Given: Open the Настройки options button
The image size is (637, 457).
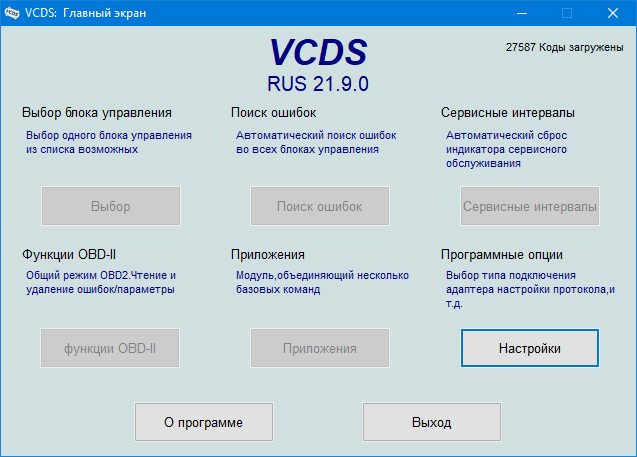Looking at the screenshot, I should pos(530,348).
